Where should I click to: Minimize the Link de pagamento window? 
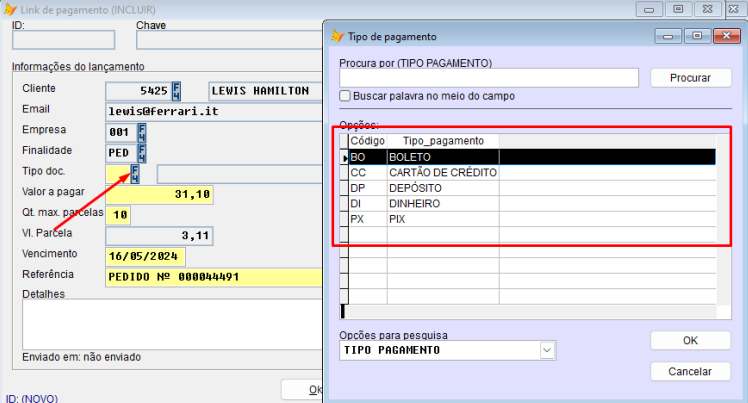649,9
